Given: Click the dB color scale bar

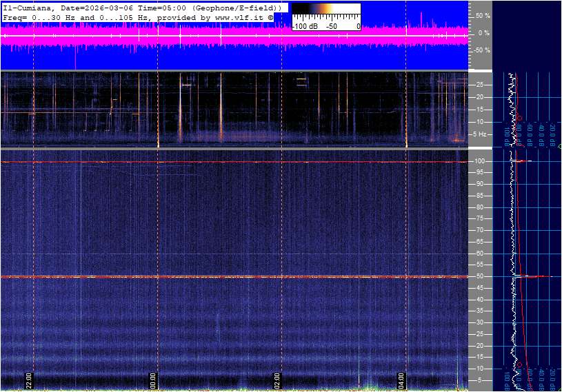Looking at the screenshot, I should click(x=325, y=14).
